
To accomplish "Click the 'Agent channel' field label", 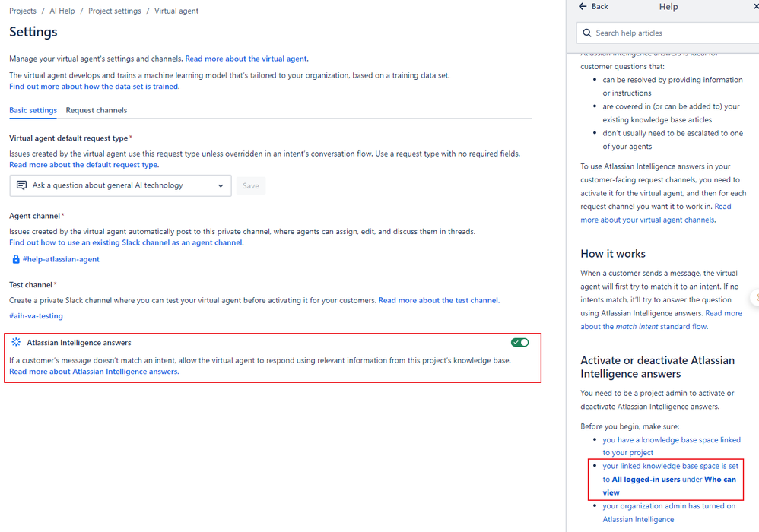I will pyautogui.click(x=34, y=216).
